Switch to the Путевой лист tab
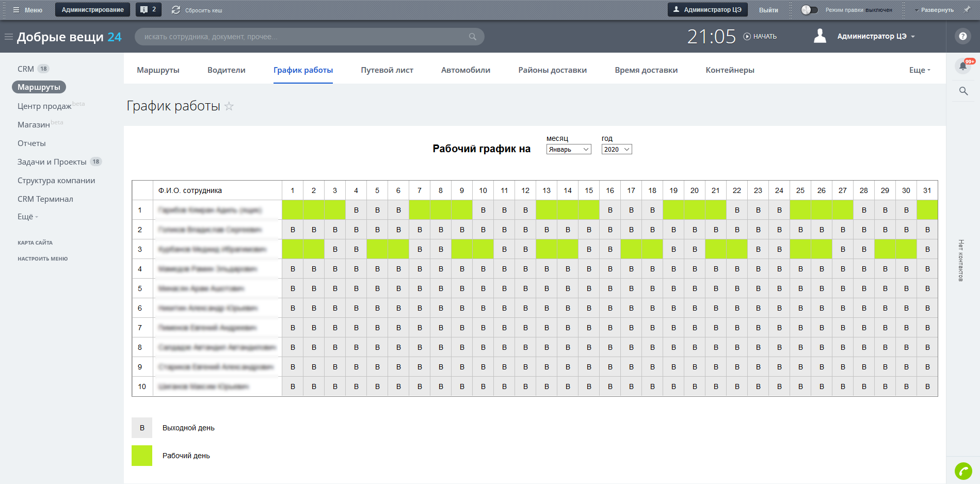This screenshot has width=980, height=484. [387, 70]
